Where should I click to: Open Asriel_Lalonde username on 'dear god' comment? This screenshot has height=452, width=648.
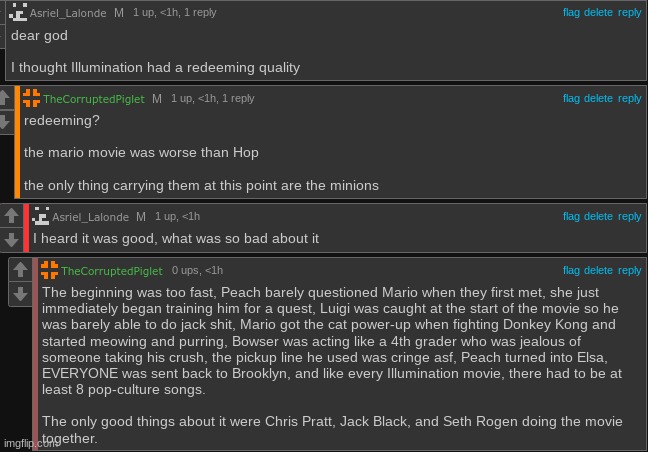click(68, 13)
